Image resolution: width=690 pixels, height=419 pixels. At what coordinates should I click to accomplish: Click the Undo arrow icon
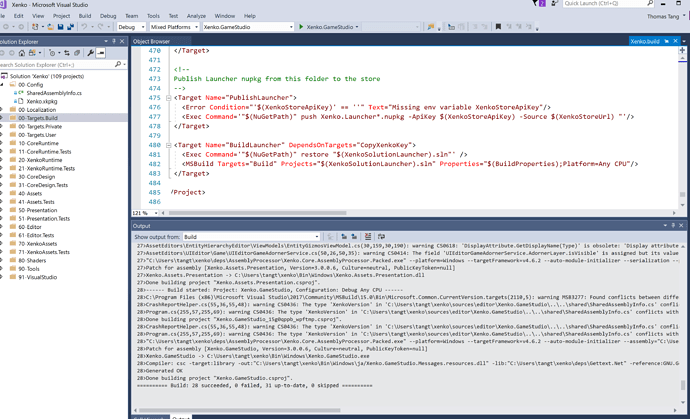[x=84, y=27]
